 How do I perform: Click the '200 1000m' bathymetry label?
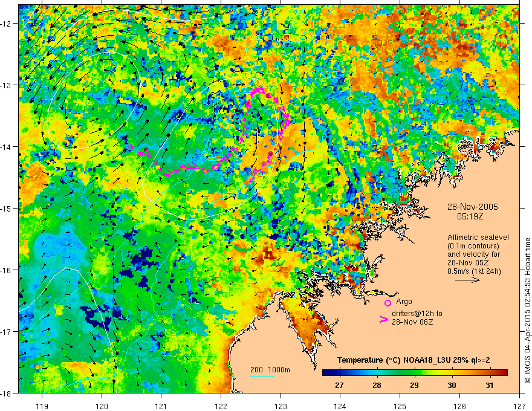[x=270, y=370]
